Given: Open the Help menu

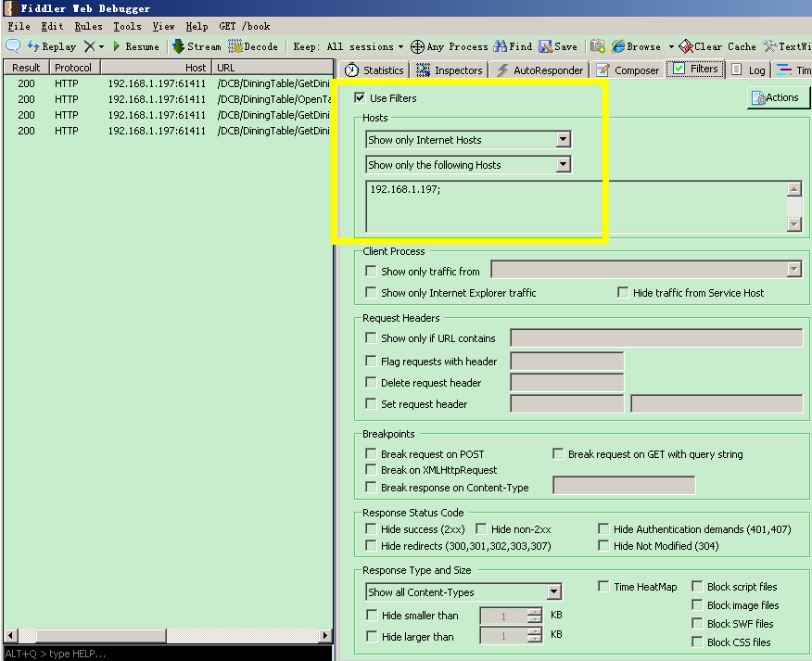Looking at the screenshot, I should [x=197, y=26].
